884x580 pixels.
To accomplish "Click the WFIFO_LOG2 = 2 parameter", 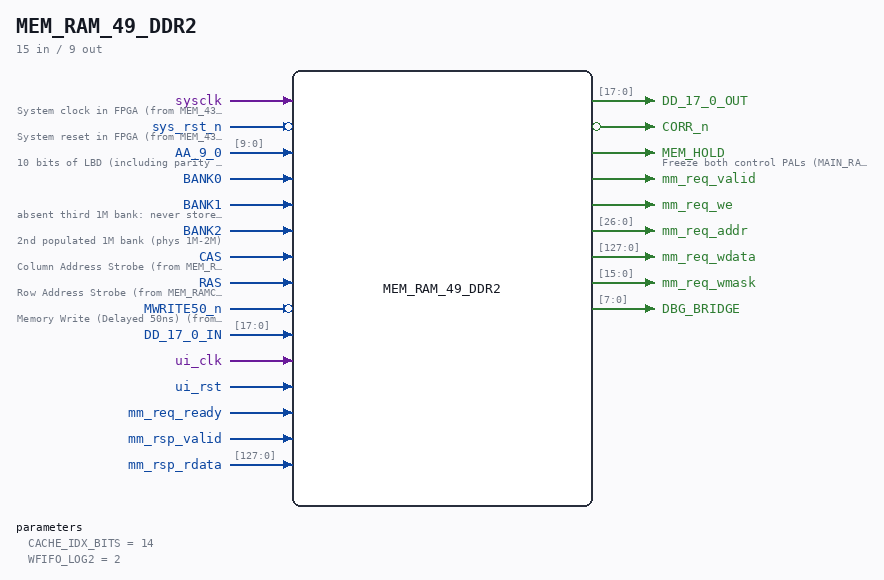I will pyautogui.click(x=74, y=559).
